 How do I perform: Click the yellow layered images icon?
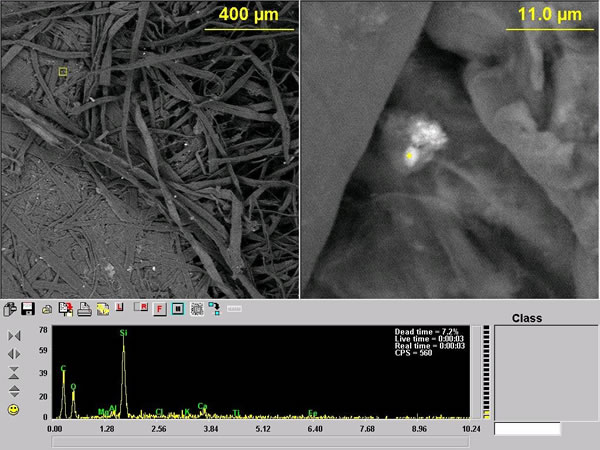click(103, 309)
